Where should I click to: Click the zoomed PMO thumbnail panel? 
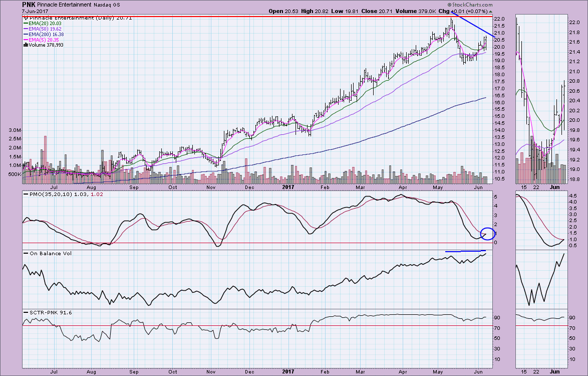[x=541, y=220]
